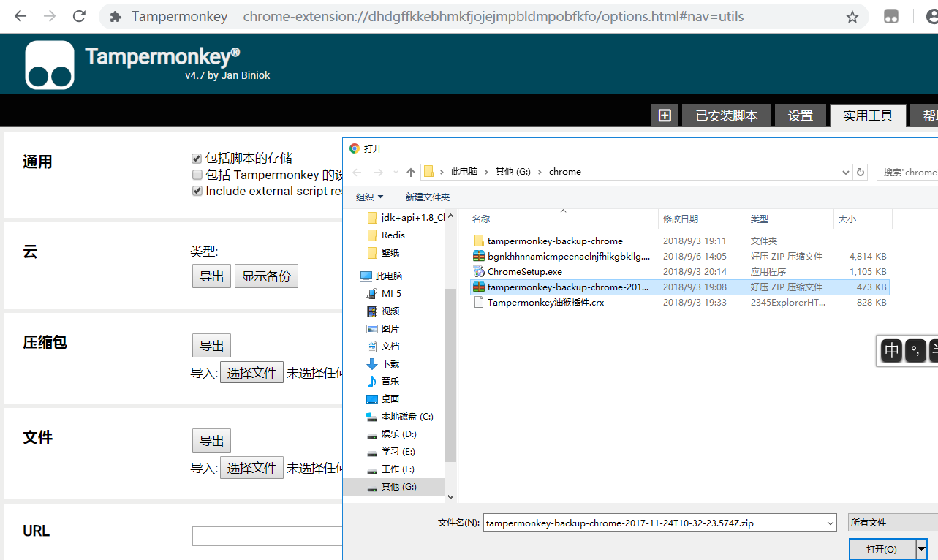Open the 文档 documents folder icon
This screenshot has height=560, width=938.
pyautogui.click(x=372, y=347)
